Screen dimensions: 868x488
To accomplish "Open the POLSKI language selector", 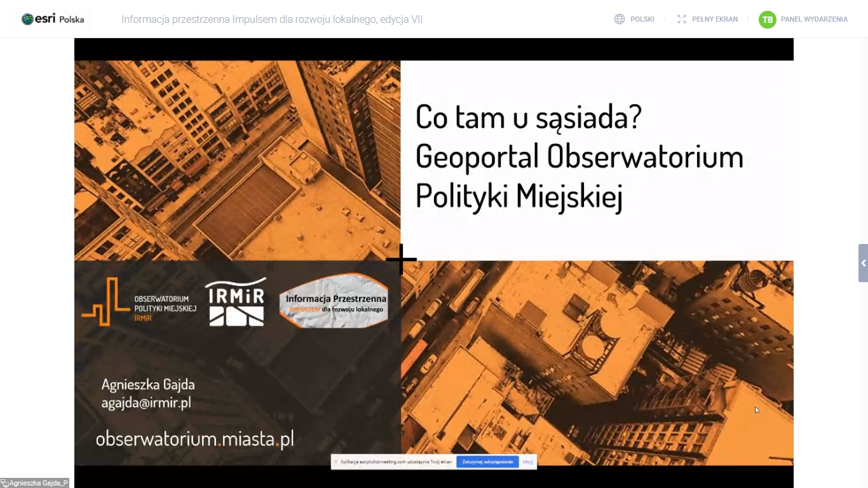I will click(x=642, y=19).
